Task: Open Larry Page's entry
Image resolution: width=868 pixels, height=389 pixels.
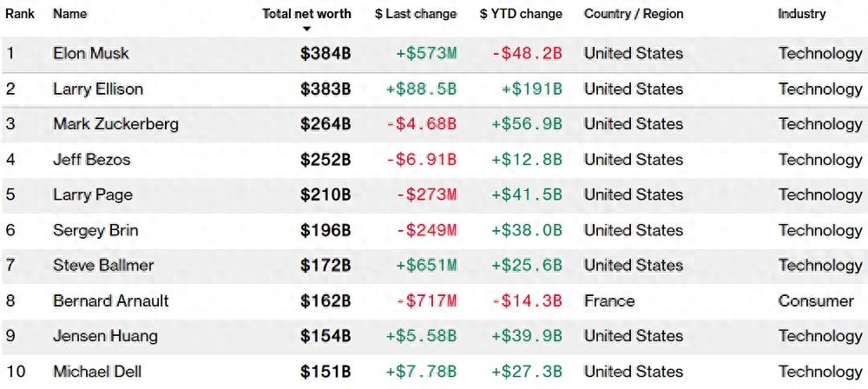Action: click(93, 194)
